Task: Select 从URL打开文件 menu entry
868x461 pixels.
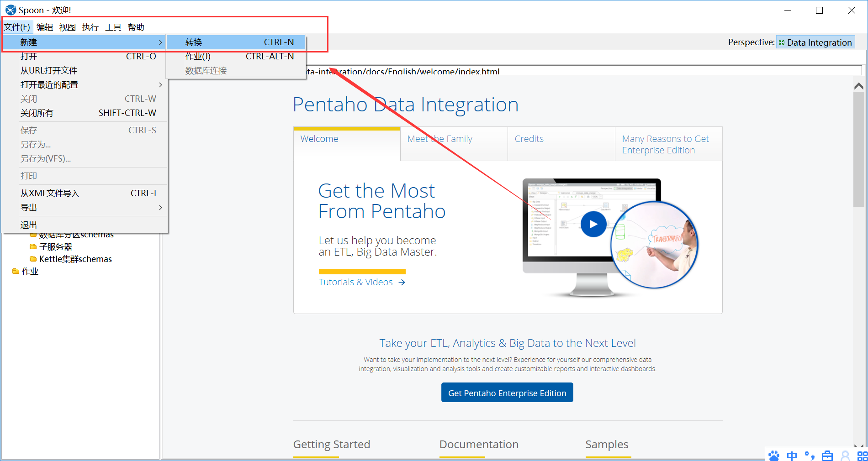Action: point(84,70)
